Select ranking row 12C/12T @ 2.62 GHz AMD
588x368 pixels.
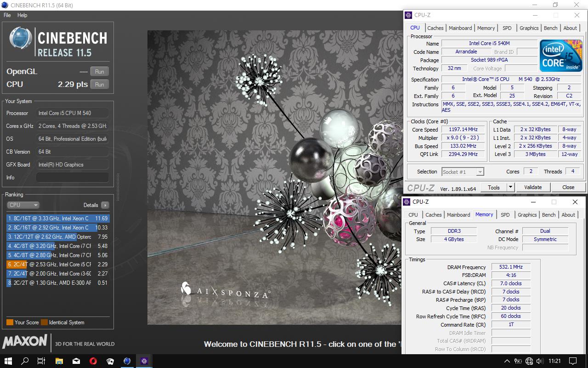(58, 237)
